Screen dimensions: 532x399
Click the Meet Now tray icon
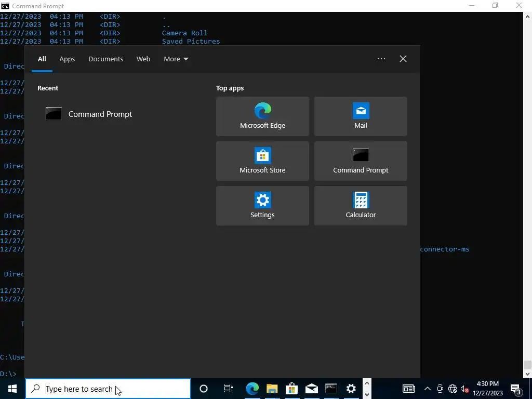(440, 389)
